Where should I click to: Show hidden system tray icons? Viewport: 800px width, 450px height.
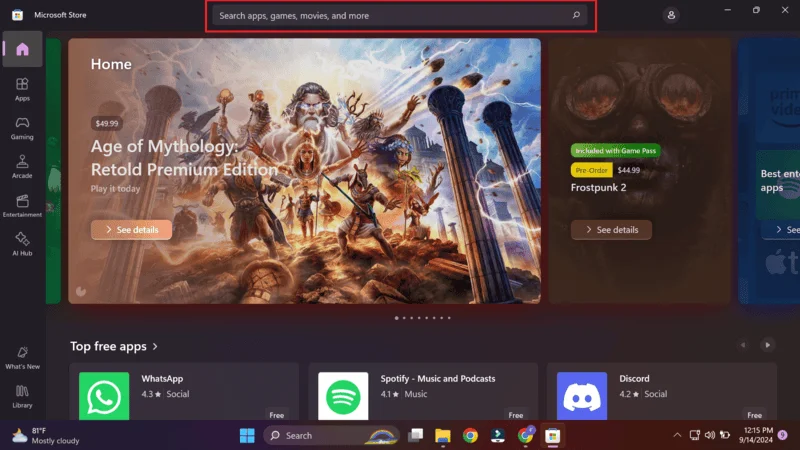(677, 435)
